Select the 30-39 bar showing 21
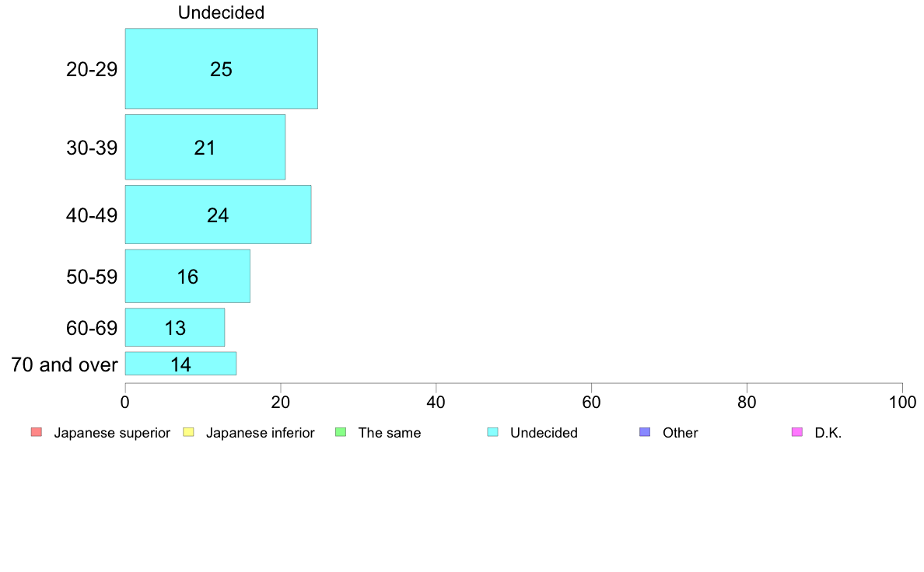Image resolution: width=924 pixels, height=572 pixels. pos(205,147)
